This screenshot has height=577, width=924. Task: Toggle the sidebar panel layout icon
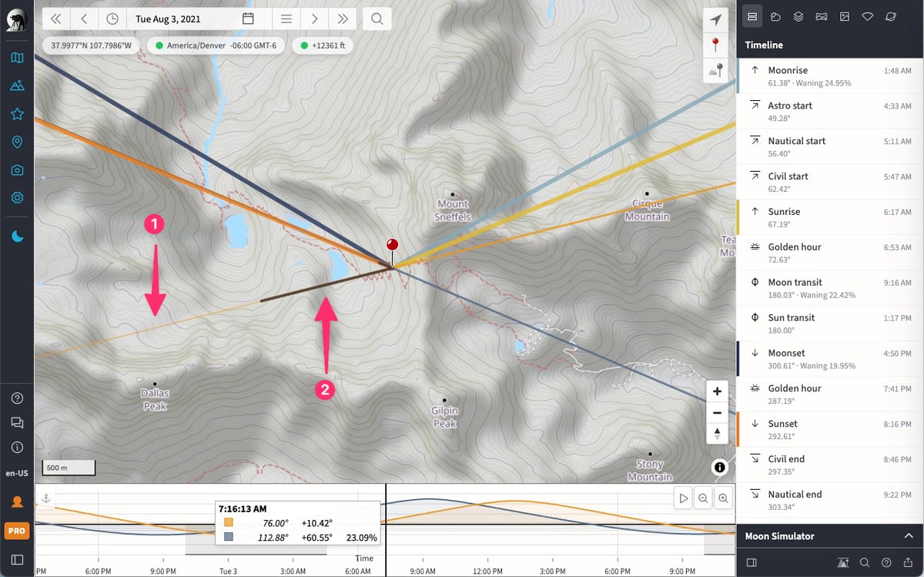coord(17,559)
